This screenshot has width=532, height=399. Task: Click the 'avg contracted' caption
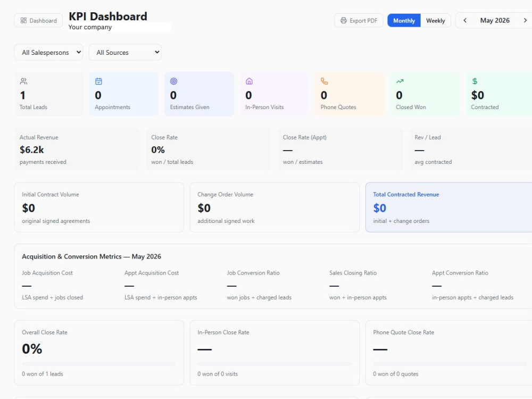click(433, 162)
